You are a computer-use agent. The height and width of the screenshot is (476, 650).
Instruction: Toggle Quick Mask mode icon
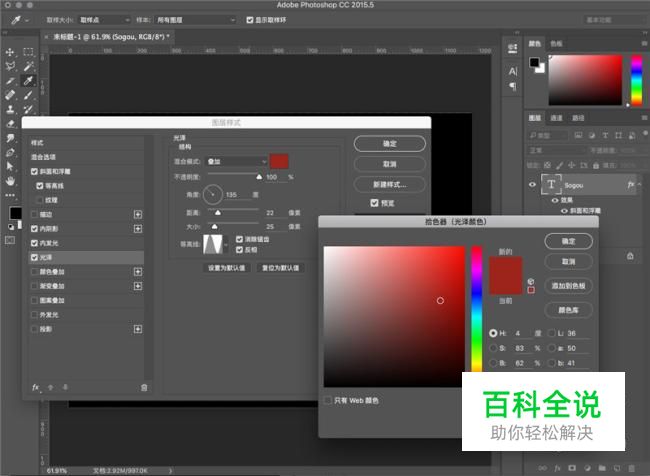pos(10,240)
